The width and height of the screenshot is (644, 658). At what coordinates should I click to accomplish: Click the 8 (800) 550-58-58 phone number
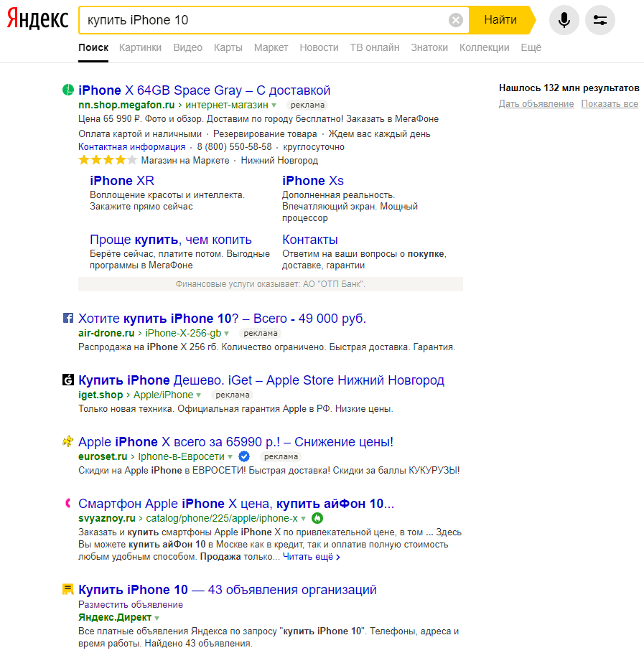point(234,147)
